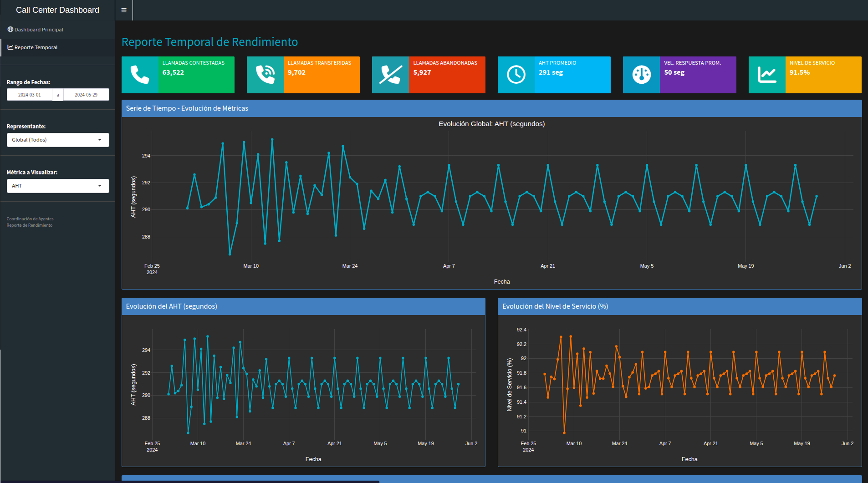Click the Representante dropdown arrow
868x483 pixels.
tap(100, 140)
